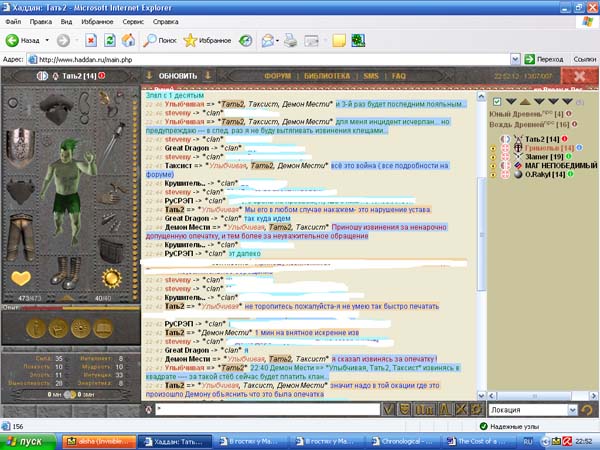Click the IE Home icon
Viewport: 600px width, 450px height.
(x=129, y=40)
